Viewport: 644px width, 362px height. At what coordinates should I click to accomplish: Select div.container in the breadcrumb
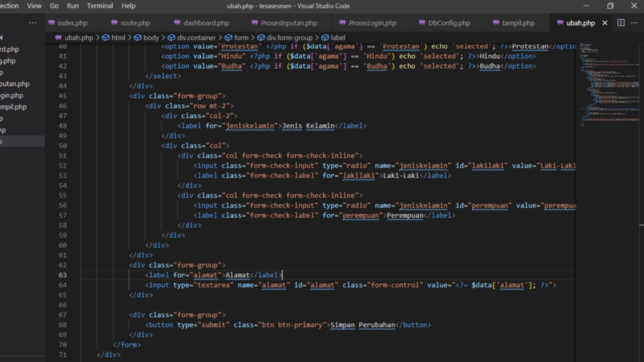click(x=197, y=38)
